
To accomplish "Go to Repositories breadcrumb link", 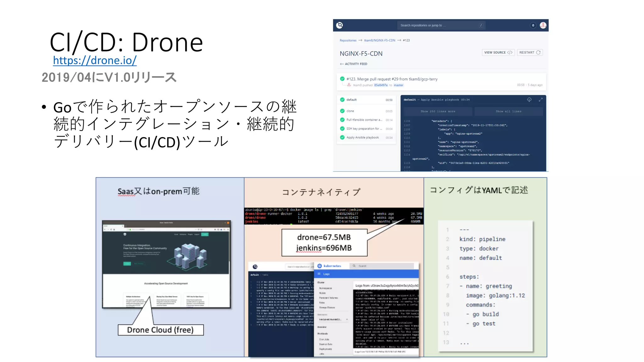I will pos(348,40).
